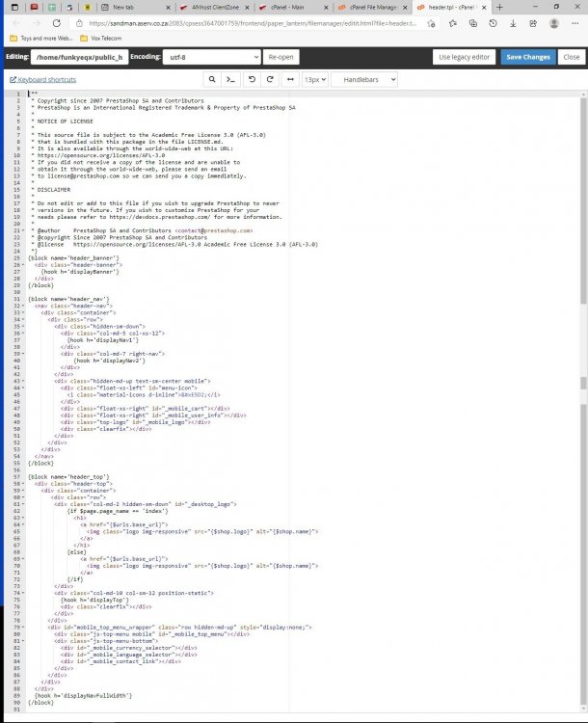
Task: Open the search box in the editor toolbar
Action: pyautogui.click(x=212, y=79)
